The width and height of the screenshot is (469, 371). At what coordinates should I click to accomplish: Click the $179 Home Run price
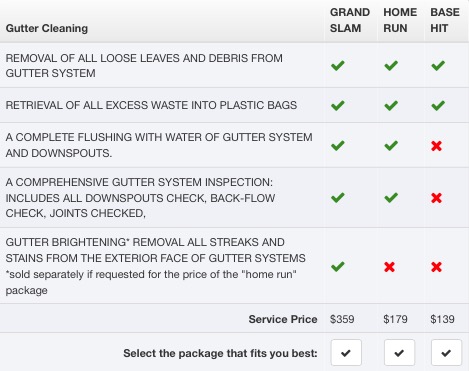395,319
